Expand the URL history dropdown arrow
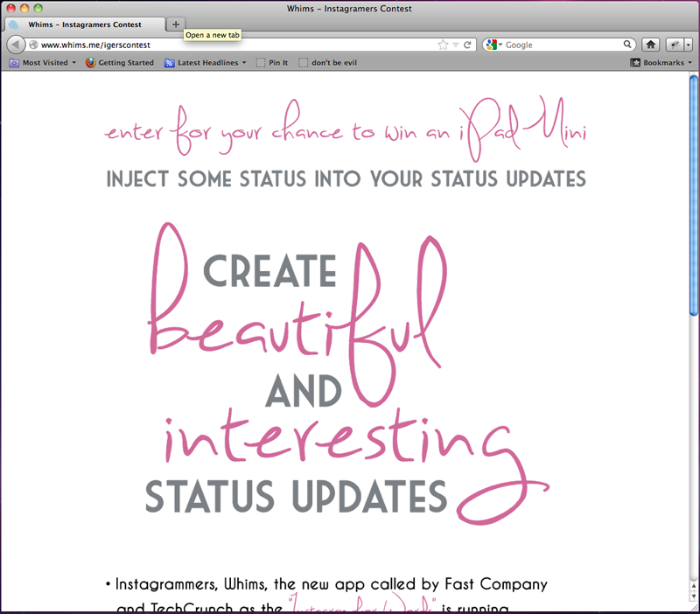The image size is (700, 614). 456,45
